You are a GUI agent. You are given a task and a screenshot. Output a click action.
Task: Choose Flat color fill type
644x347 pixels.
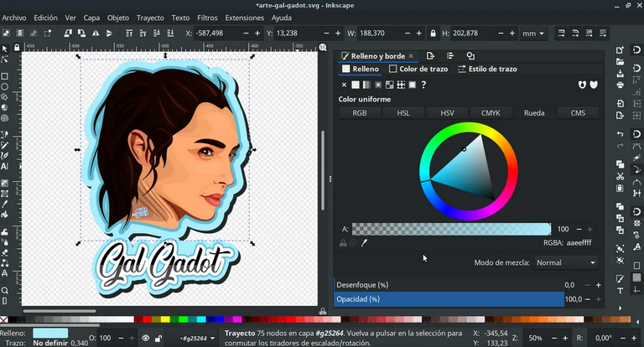tap(356, 85)
